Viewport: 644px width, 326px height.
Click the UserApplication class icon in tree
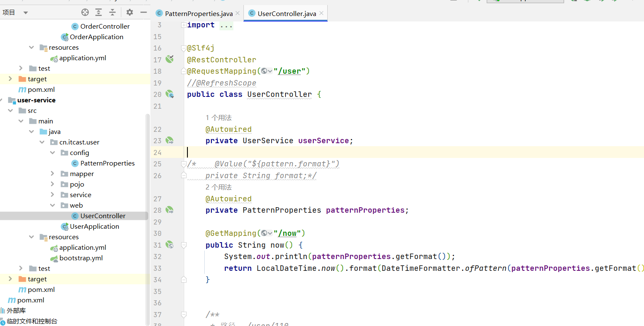click(x=64, y=227)
